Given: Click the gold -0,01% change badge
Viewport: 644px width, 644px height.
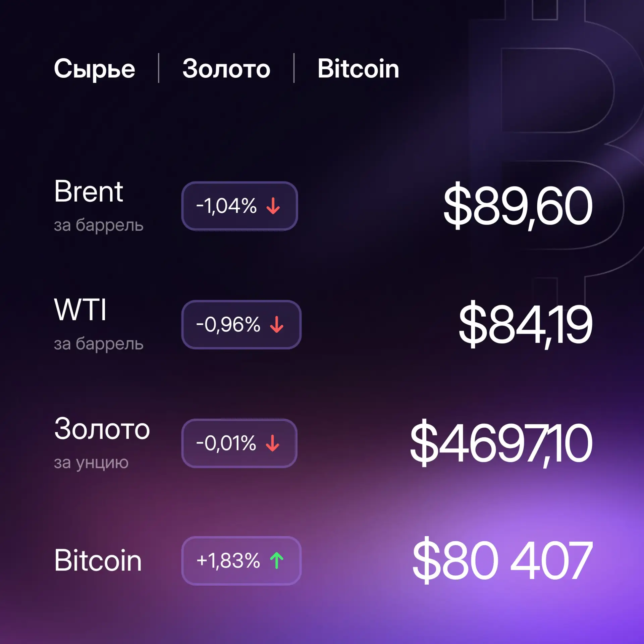Looking at the screenshot, I should pyautogui.click(x=239, y=443).
